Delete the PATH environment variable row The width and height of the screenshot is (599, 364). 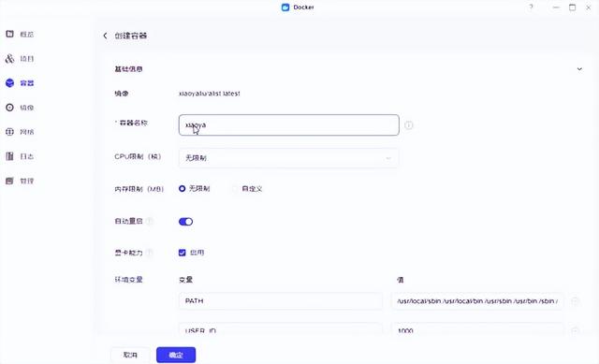point(575,301)
